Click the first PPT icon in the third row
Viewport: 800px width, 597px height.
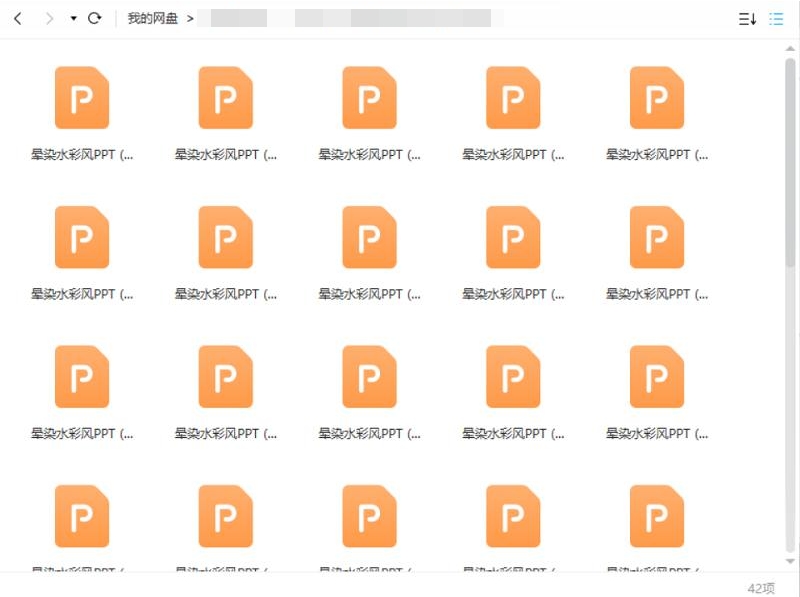pos(81,377)
